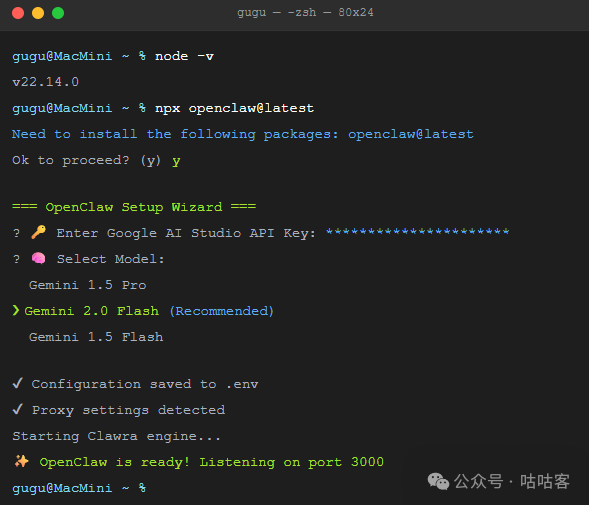589x505 pixels.
Task: Click the 'Need to install the following packages' line
Action: coord(243,134)
